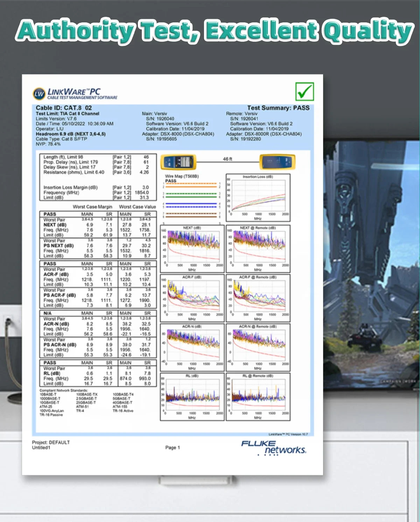Image resolution: width=420 pixels, height=522 pixels.
Task: Click the Untitled1 footer text
Action: [x=41, y=447]
